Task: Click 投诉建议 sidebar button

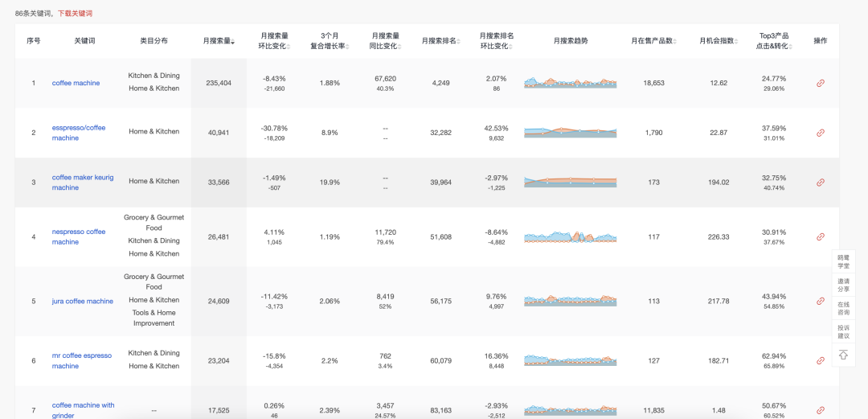Action: 843,332
